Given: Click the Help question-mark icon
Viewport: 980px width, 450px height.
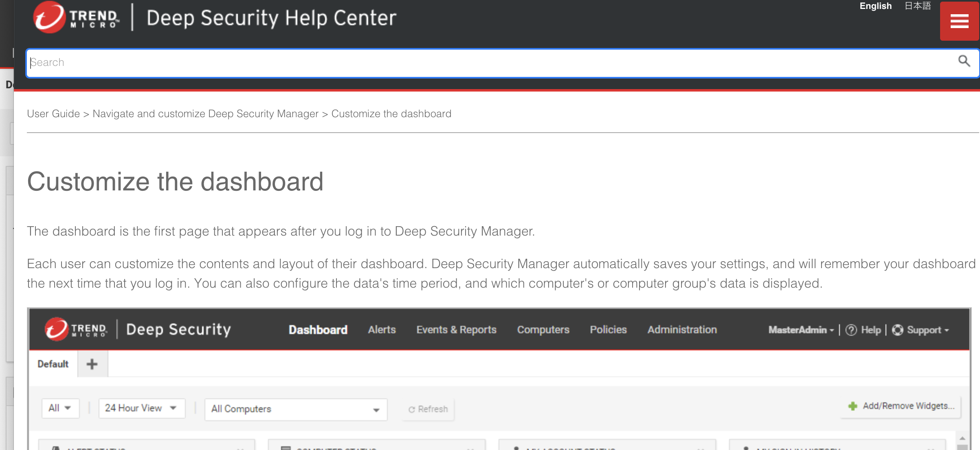Looking at the screenshot, I should click(851, 330).
